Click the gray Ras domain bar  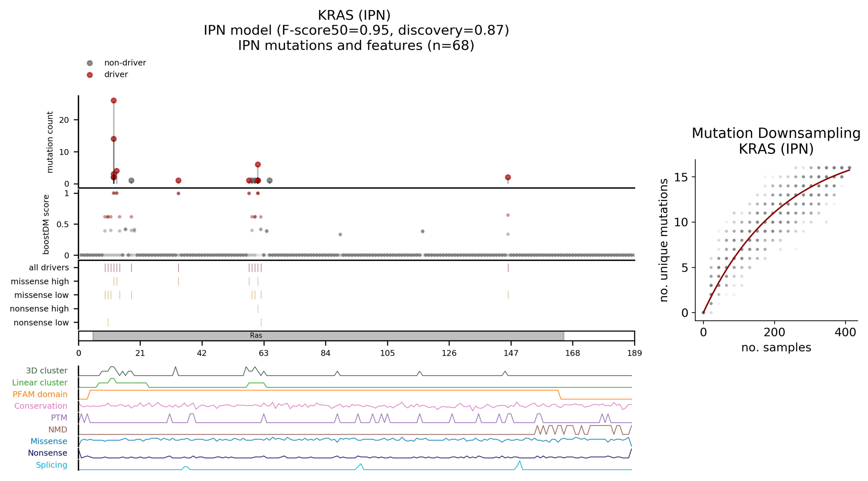328,336
